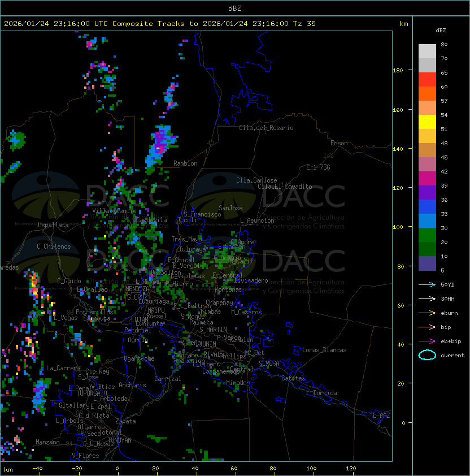The width and height of the screenshot is (470, 476).
Task: Click the Zapata map label
Action: (125, 421)
